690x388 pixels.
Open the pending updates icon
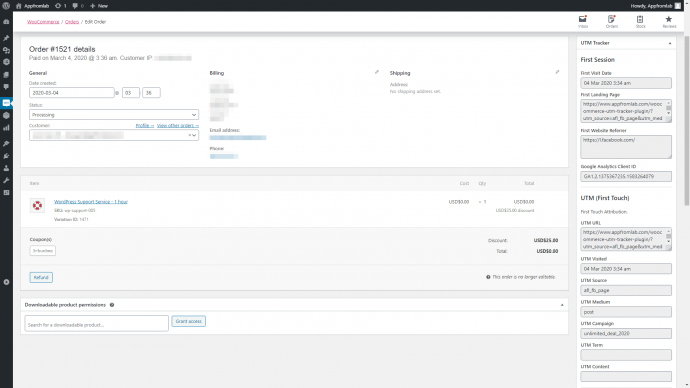tap(61, 6)
